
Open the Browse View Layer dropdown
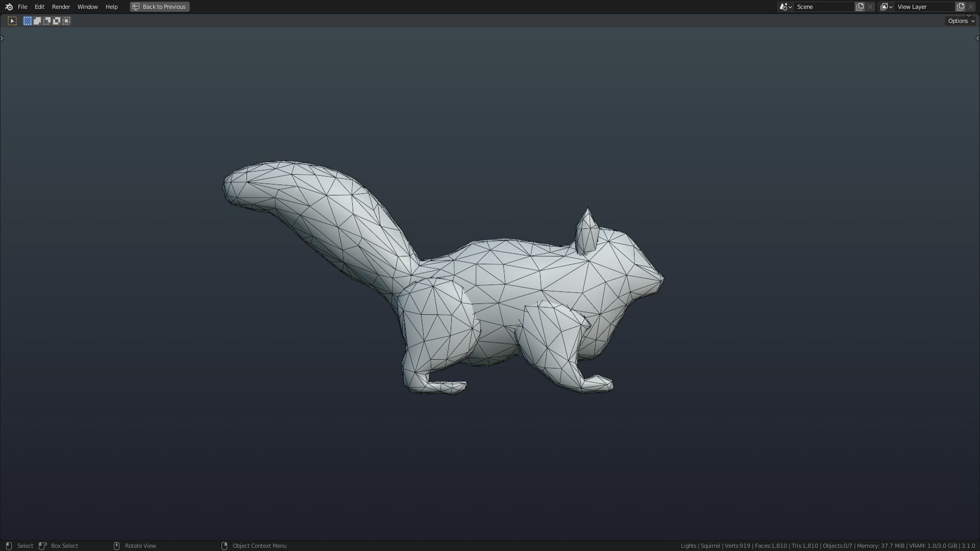tap(887, 7)
